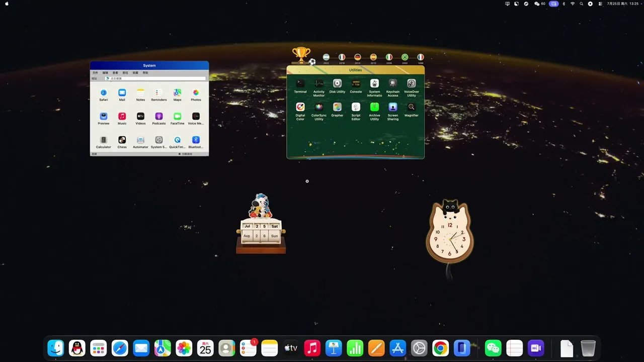644x362 pixels.
Task: Open Videos in the System window
Action: (x=140, y=116)
